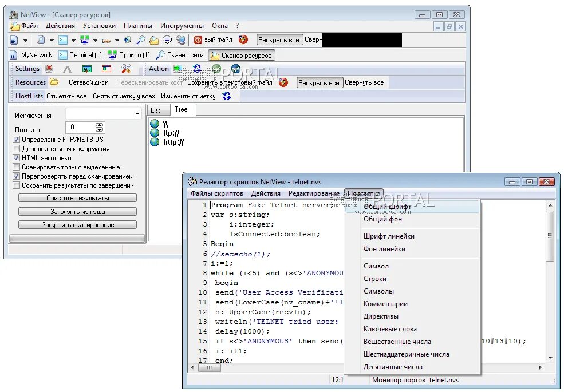Click the script editor horizontal scrollbar thumb
The width and height of the screenshot is (564, 392).
pyautogui.click(x=209, y=367)
